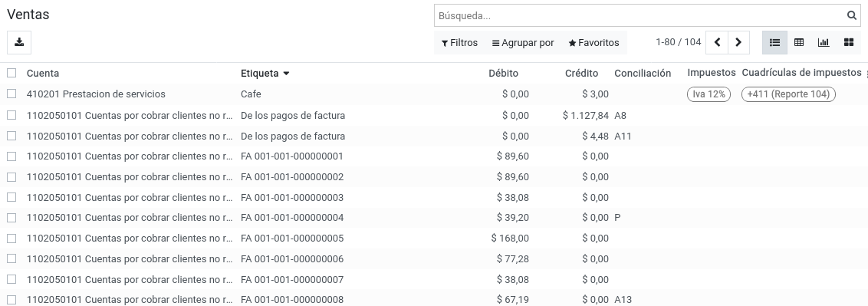Click the Ventas page title
The width and height of the screenshot is (868, 306).
[28, 15]
